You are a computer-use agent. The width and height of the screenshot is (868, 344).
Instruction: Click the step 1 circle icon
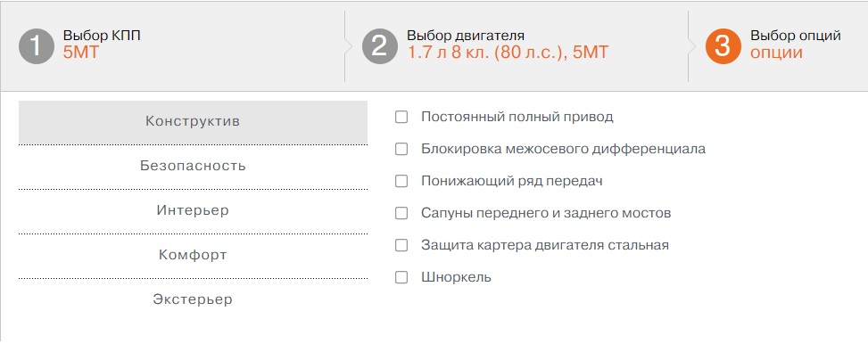click(x=37, y=46)
